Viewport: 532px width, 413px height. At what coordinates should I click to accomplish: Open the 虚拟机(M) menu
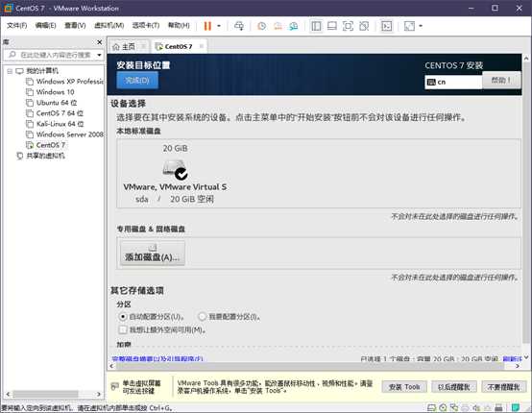[109, 25]
